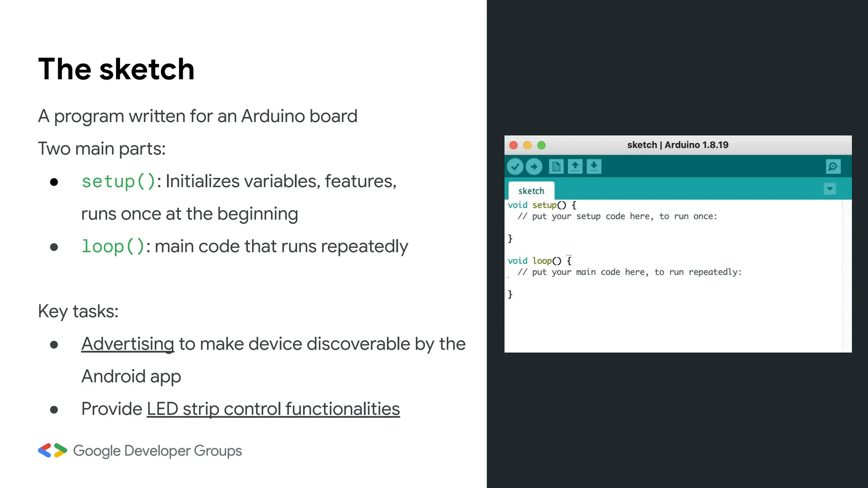Click 'The sketch' slide heading
The width and height of the screenshot is (868, 488).
(x=117, y=69)
